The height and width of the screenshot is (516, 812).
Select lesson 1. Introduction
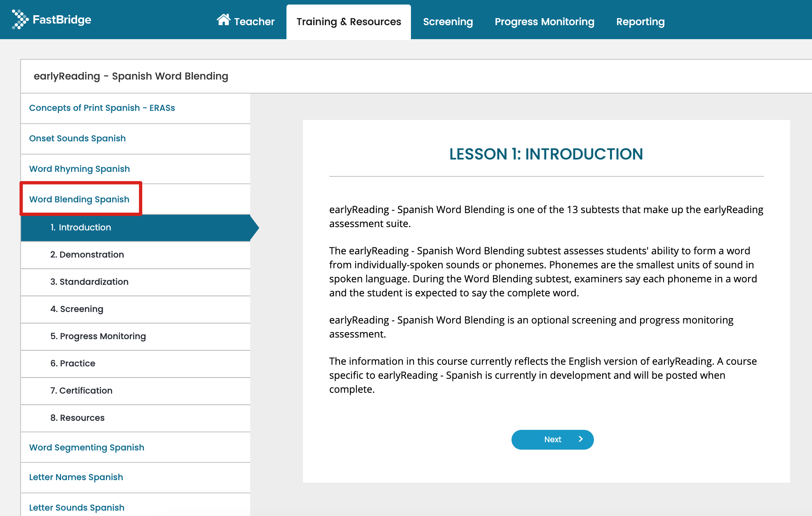135,228
